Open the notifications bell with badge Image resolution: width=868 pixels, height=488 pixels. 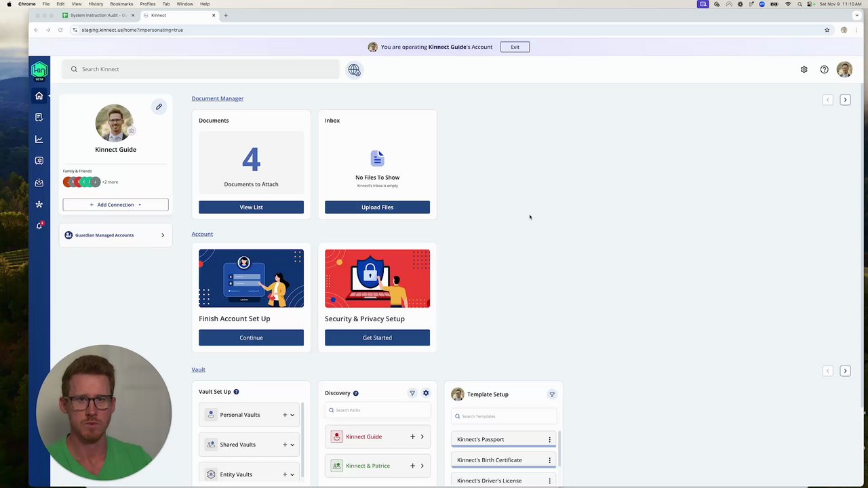39,225
